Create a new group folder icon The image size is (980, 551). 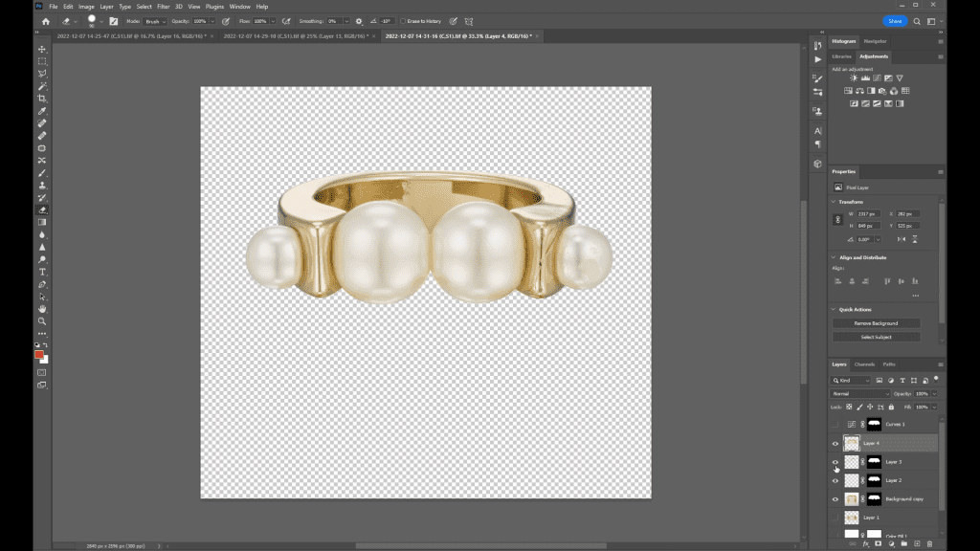point(903,544)
